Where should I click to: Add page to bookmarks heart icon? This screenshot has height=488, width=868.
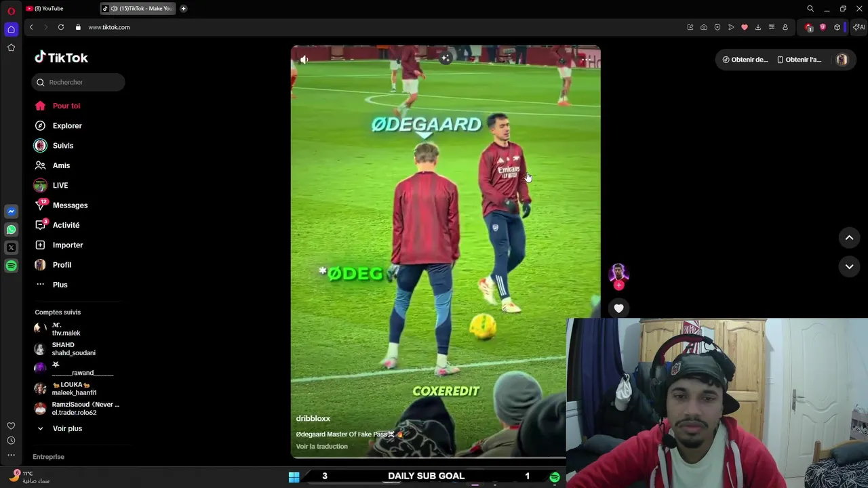point(745,27)
